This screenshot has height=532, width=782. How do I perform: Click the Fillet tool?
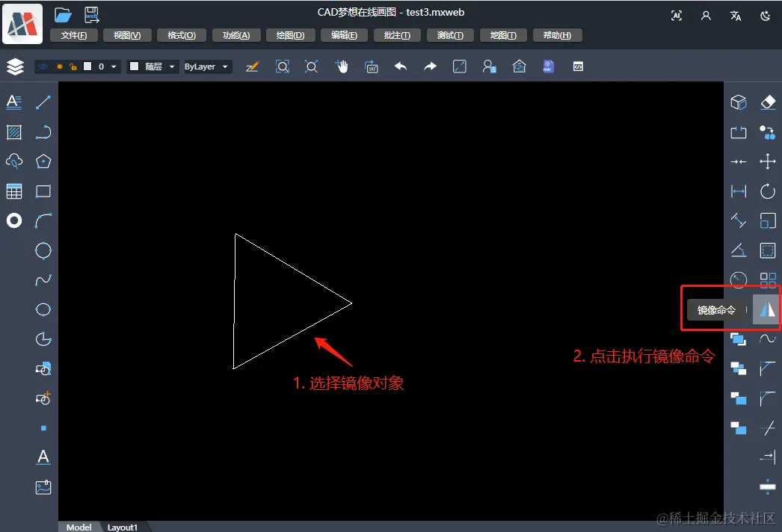pos(768,398)
